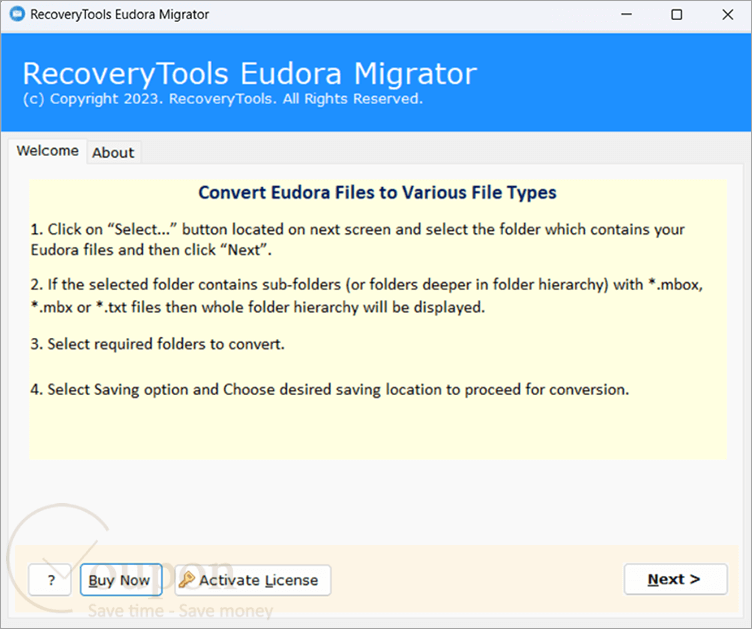This screenshot has width=752, height=629.
Task: Minimize the Eudora Migrator window
Action: click(x=626, y=14)
